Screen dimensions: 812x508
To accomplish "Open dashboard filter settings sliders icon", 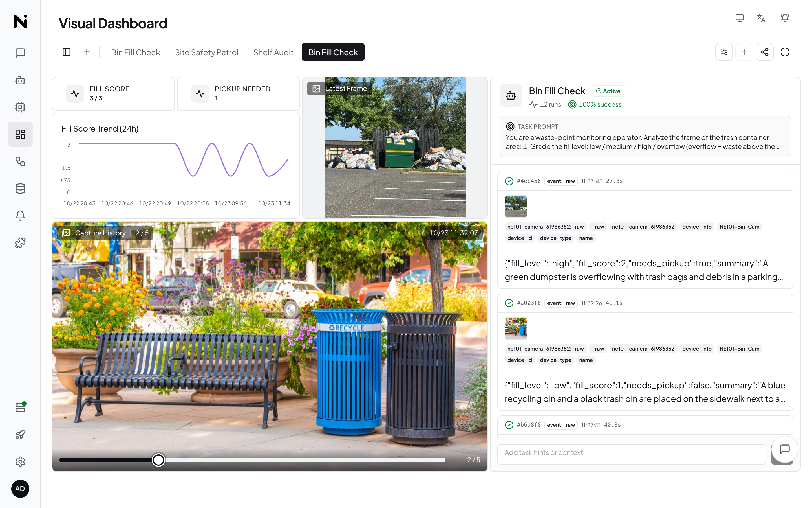I will pos(724,52).
